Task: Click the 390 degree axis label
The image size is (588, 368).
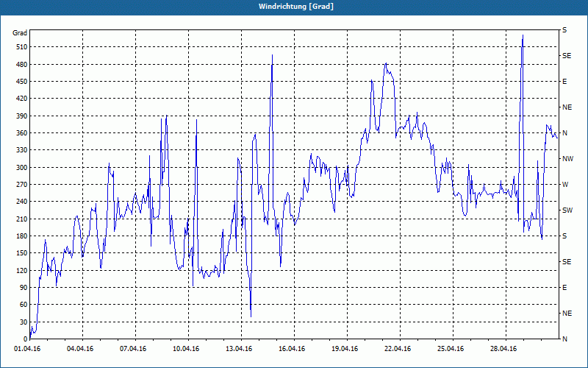Action: (x=22, y=116)
